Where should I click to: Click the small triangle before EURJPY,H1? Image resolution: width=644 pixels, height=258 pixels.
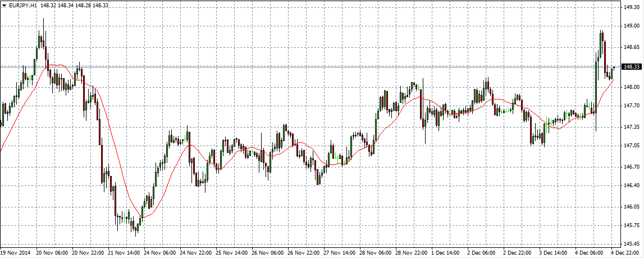click(x=4, y=6)
